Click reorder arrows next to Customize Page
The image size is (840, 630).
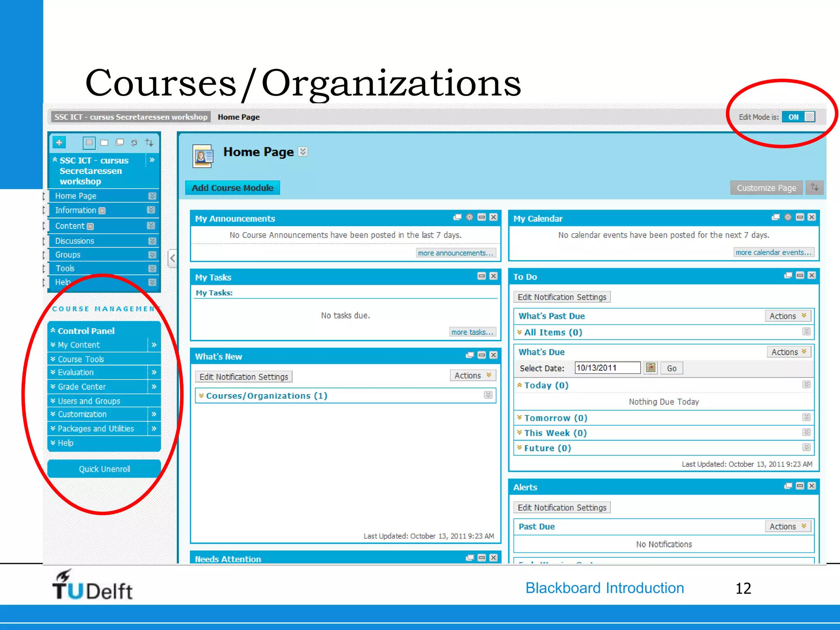click(815, 187)
